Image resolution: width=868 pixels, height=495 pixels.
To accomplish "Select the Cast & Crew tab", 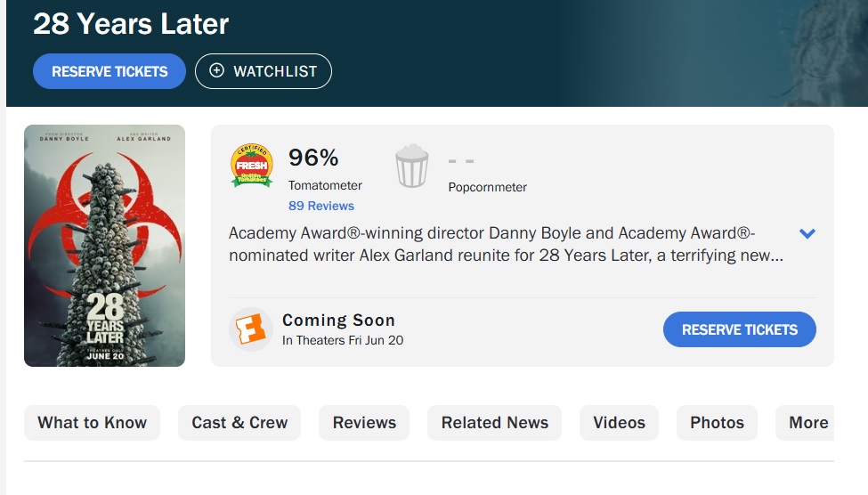I will pyautogui.click(x=239, y=423).
